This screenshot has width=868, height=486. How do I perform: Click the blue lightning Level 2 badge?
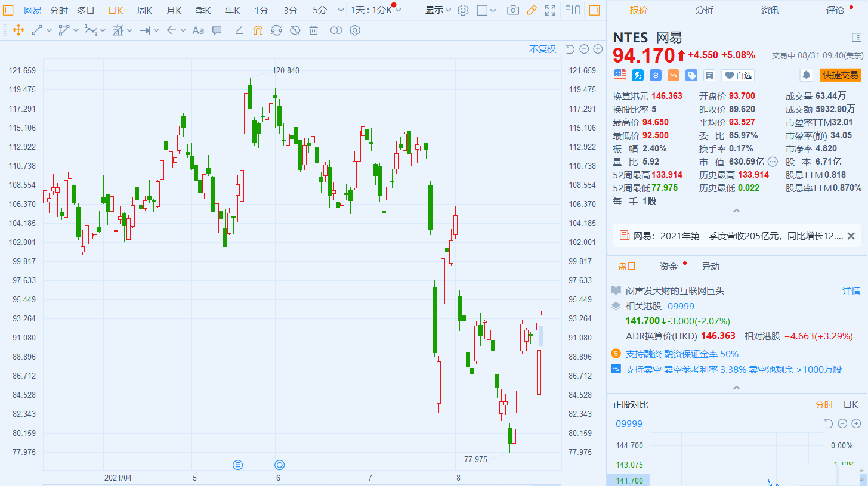(x=638, y=75)
